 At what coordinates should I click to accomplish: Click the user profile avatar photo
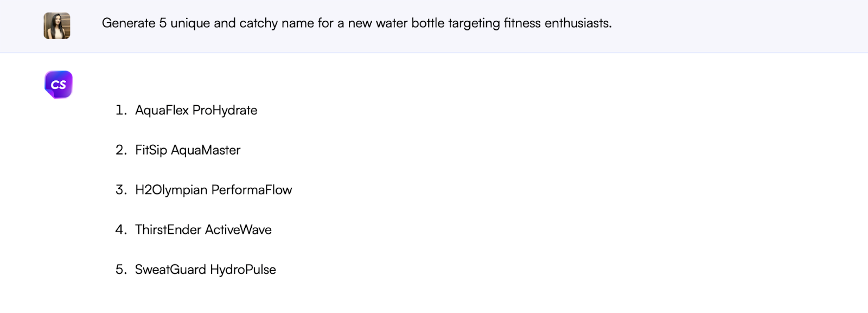click(56, 25)
